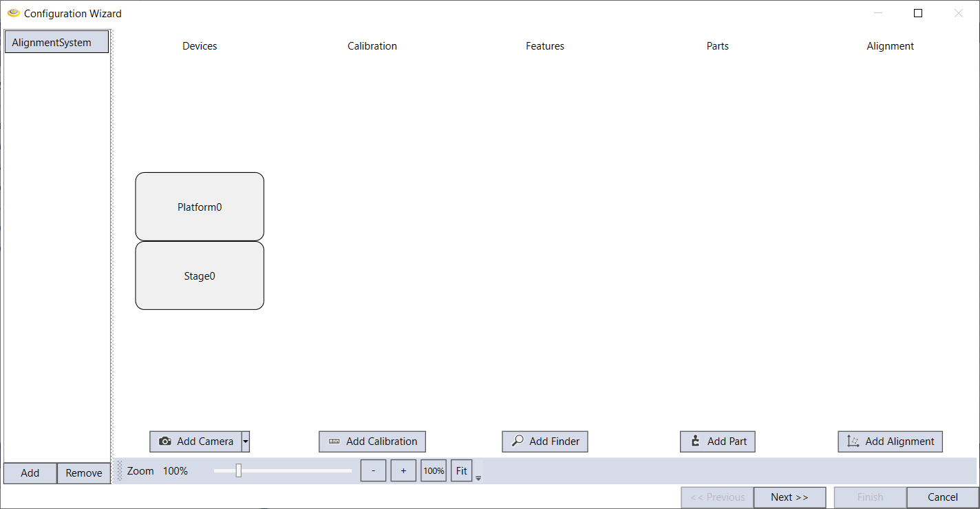Zoom in with the plus button

(x=403, y=471)
